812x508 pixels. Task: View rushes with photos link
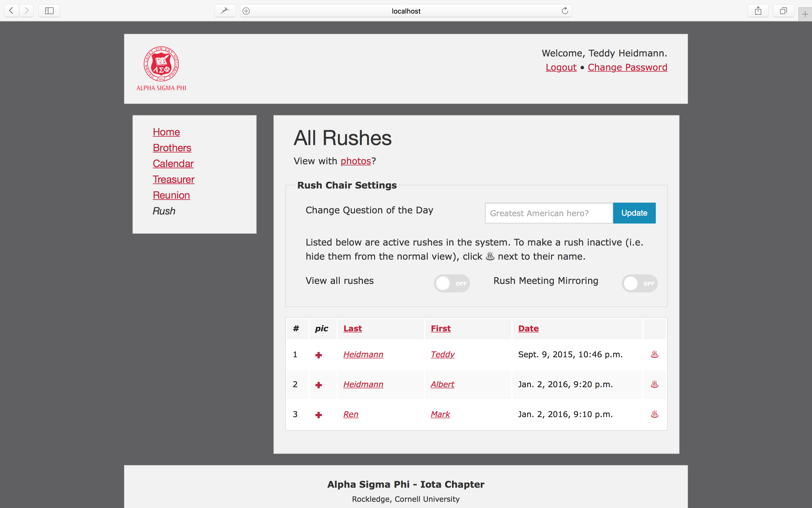356,161
